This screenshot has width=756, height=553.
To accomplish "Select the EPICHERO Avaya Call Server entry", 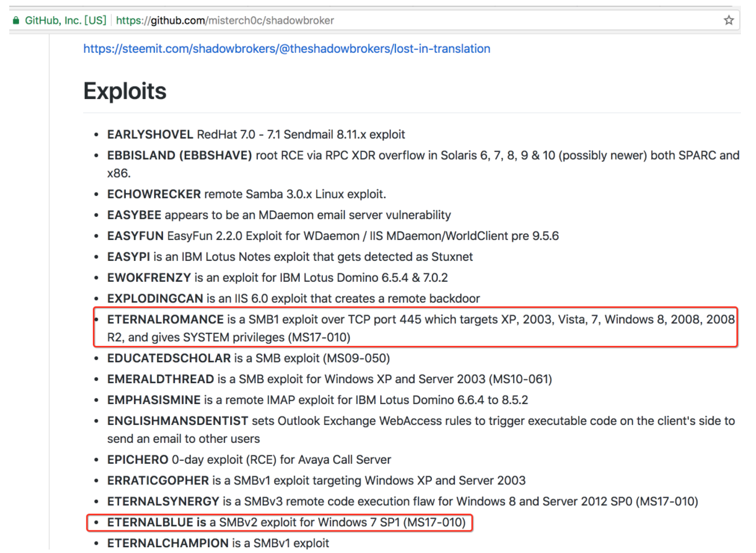I will (x=249, y=460).
